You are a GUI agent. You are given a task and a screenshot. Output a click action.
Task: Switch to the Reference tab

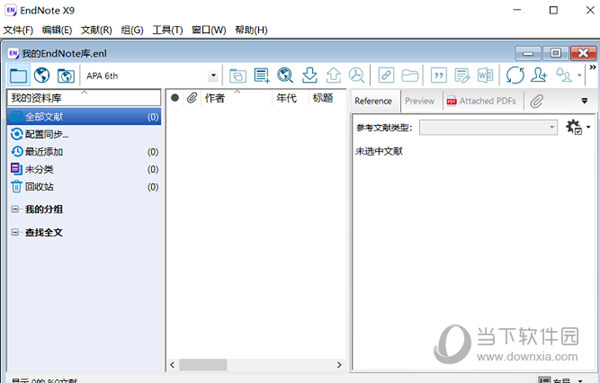point(373,101)
